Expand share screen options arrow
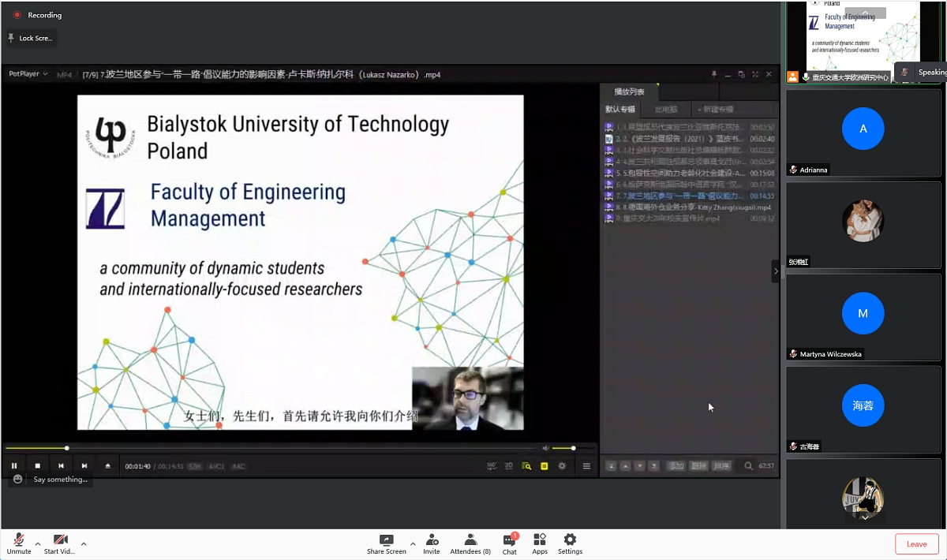This screenshot has height=560, width=947. tap(413, 543)
